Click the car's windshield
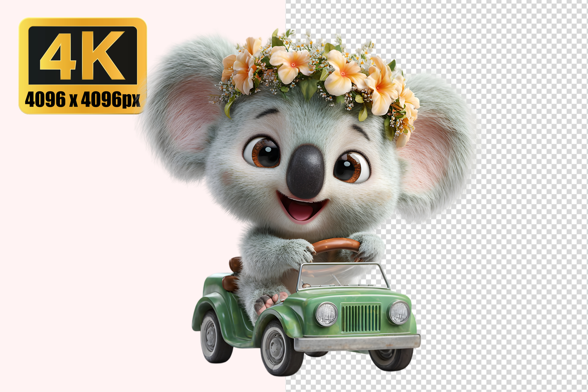The image size is (588, 392). [341, 276]
